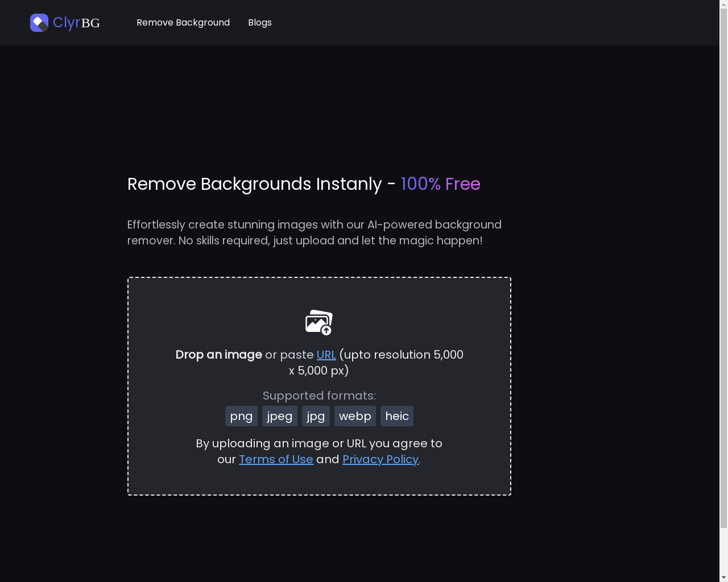
Task: Open the Blogs nav item
Action: coord(260,23)
